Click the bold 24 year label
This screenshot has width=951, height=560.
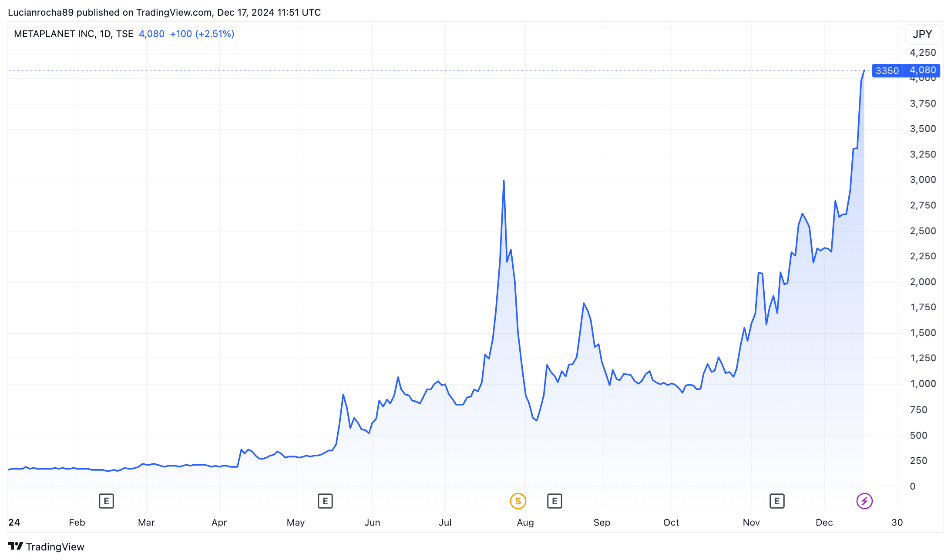click(14, 522)
